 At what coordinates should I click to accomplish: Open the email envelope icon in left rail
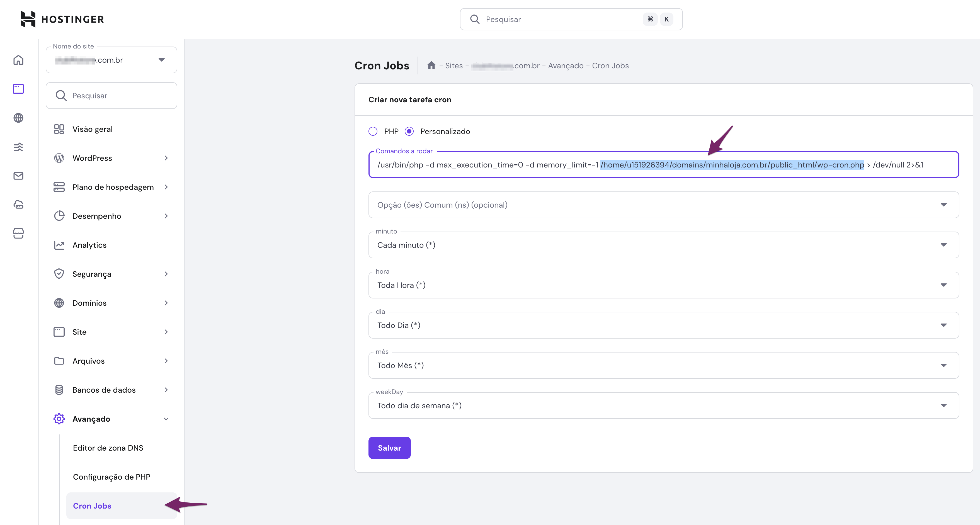tap(18, 176)
